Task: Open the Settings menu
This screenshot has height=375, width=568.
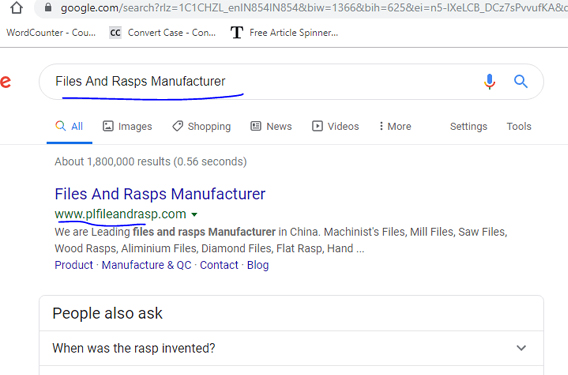Action: [x=468, y=126]
